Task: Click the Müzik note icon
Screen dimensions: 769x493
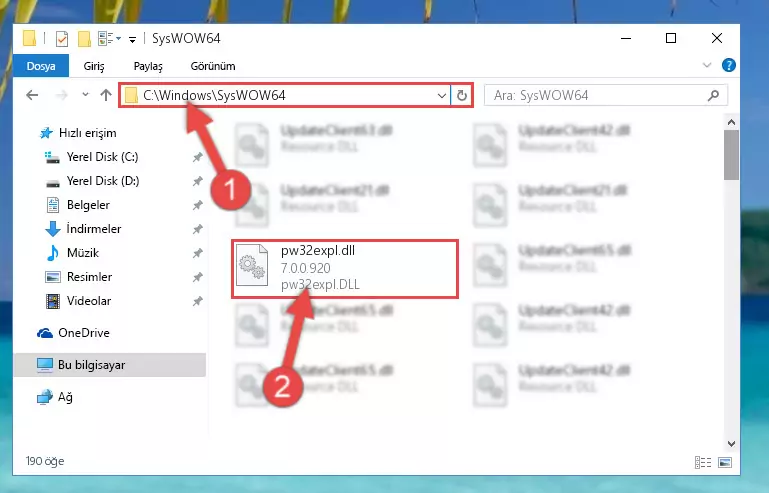Action: (52, 253)
